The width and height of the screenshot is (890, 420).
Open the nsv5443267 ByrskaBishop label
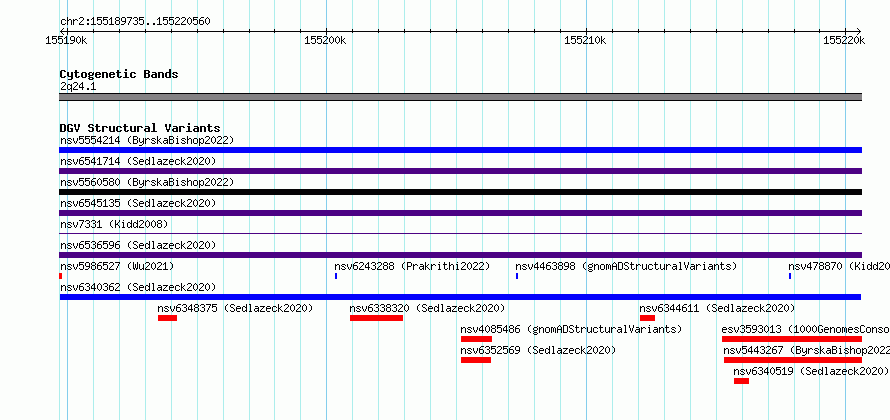click(x=807, y=350)
